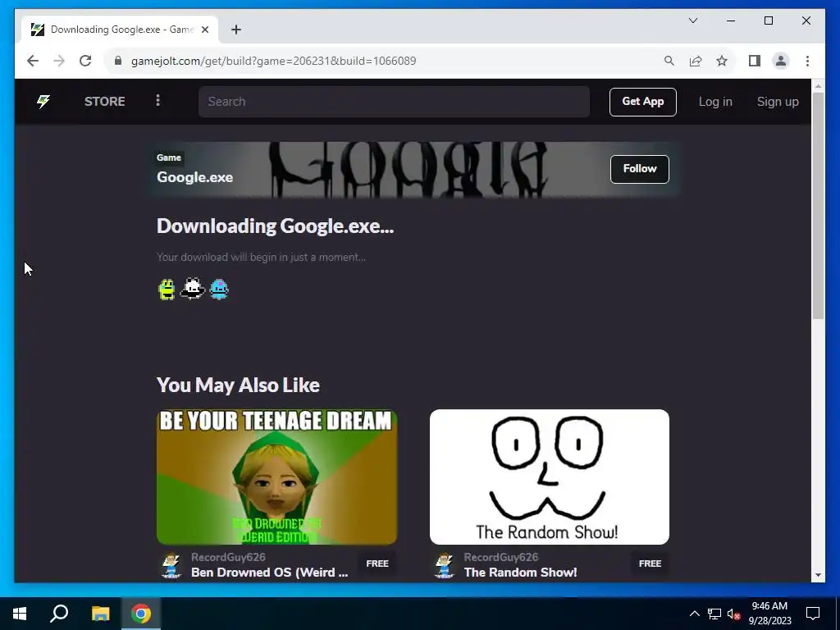
Task: Open the Google.exe game title link
Action: pos(195,177)
